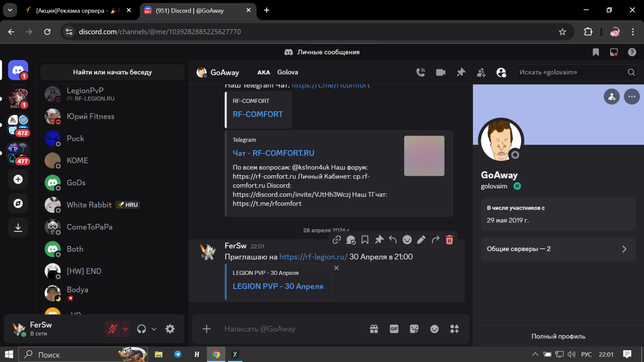Open Puck direct message
The height and width of the screenshot is (362, 644).
point(112,138)
